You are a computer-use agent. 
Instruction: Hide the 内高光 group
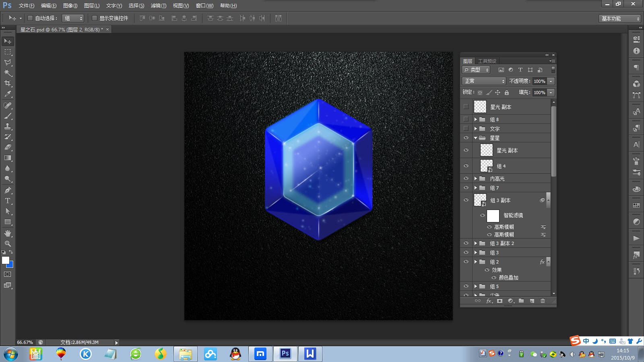click(x=466, y=178)
